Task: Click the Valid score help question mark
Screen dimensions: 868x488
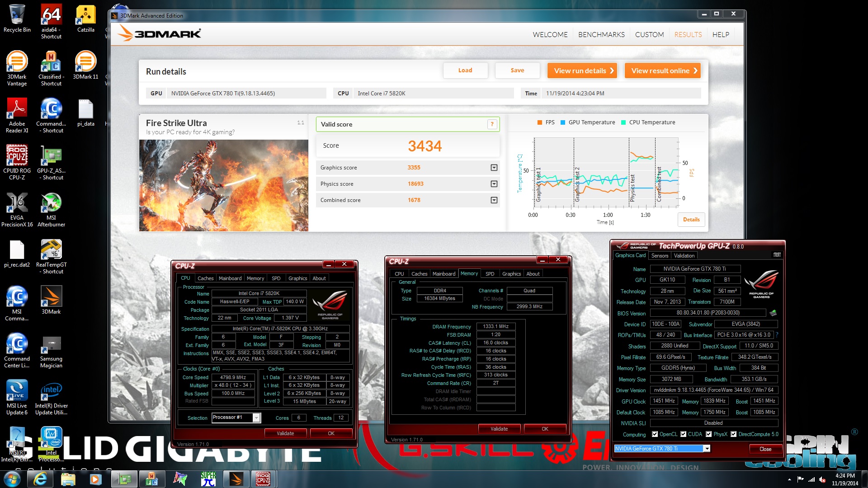Action: [x=492, y=124]
